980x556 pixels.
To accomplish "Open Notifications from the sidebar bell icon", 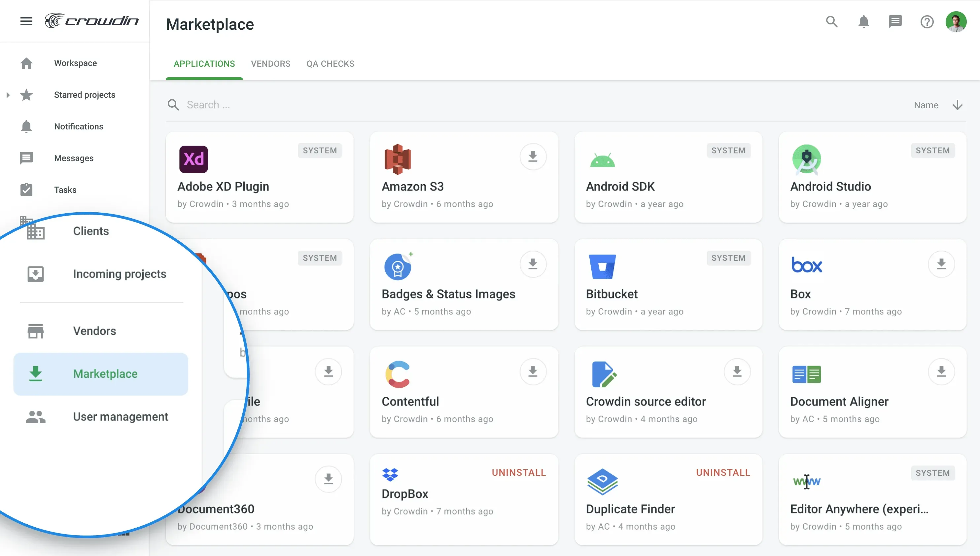I will pyautogui.click(x=26, y=126).
